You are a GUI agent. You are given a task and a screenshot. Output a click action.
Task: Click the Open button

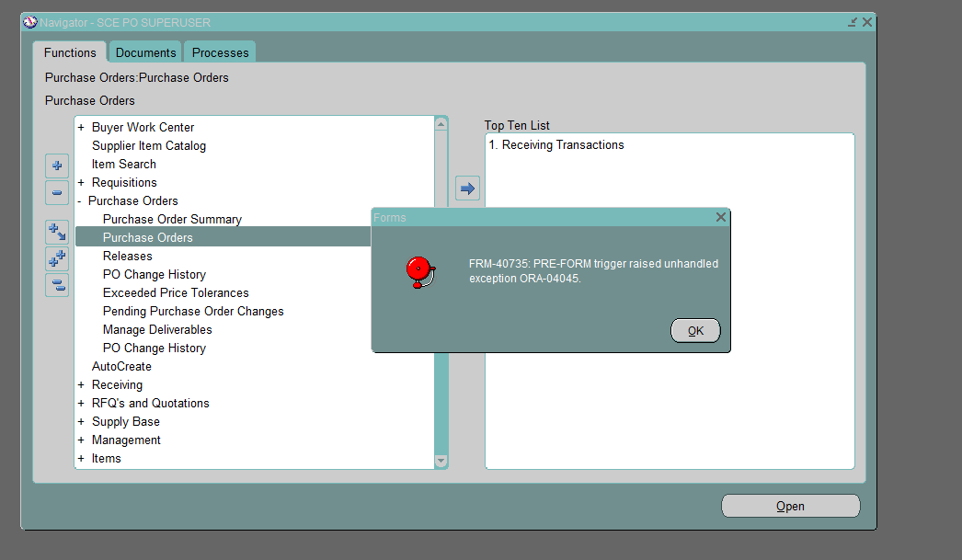(x=790, y=506)
